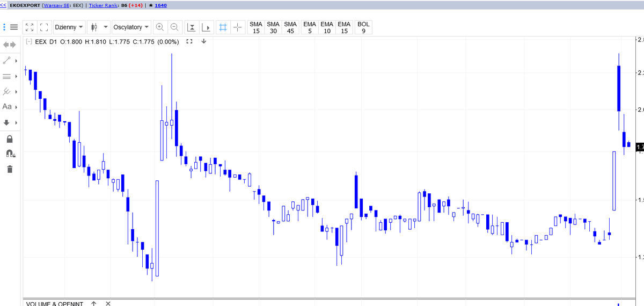This screenshot has height=306, width=644.
Task: Click the O:1.800 open value
Action: [71, 42]
